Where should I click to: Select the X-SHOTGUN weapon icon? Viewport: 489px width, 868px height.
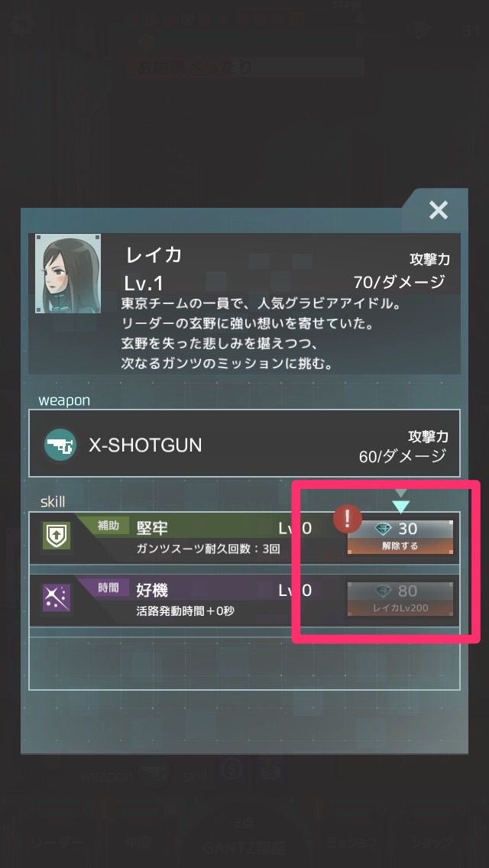click(x=60, y=445)
